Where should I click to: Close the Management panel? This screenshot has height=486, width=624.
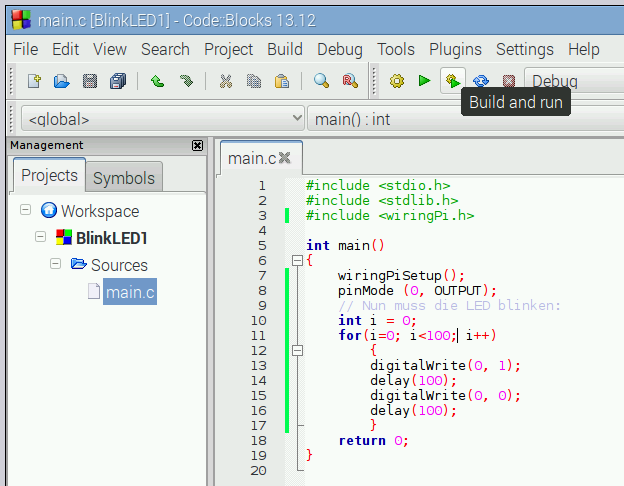(x=197, y=146)
